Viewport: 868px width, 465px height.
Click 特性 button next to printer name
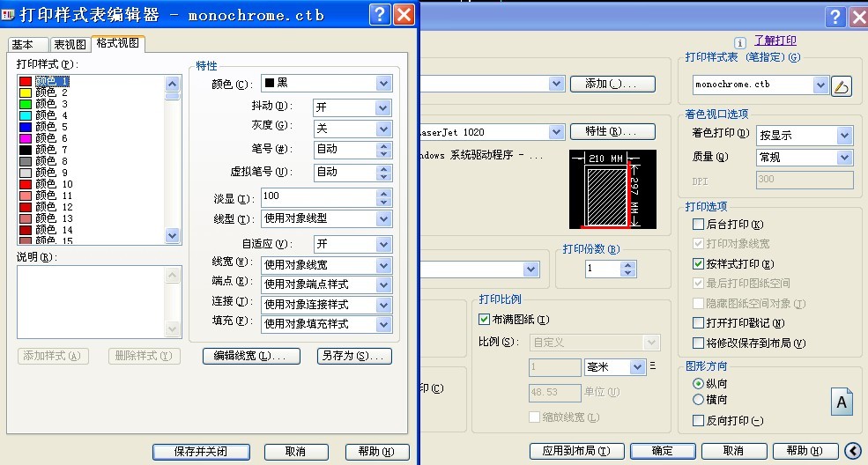pyautogui.click(x=612, y=131)
